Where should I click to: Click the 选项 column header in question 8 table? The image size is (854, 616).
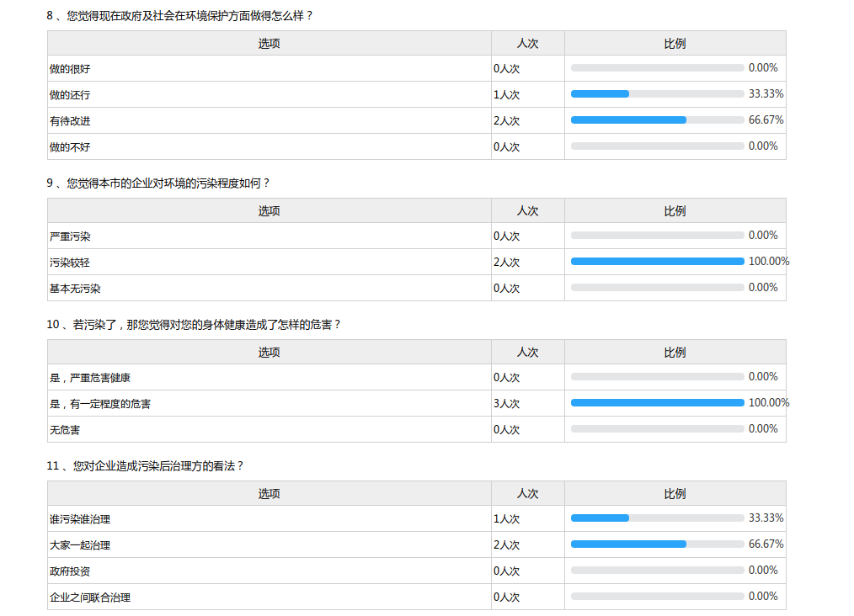[x=269, y=44]
